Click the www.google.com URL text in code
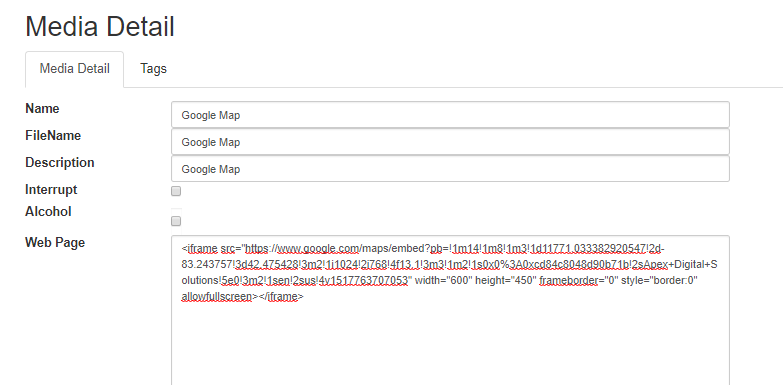Image resolution: width=783 pixels, height=385 pixels. pyautogui.click(x=318, y=249)
